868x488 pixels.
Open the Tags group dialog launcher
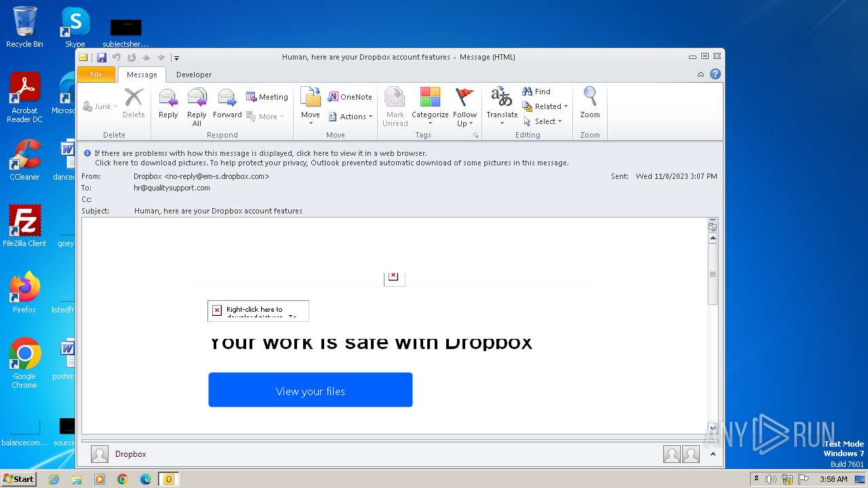(476, 136)
